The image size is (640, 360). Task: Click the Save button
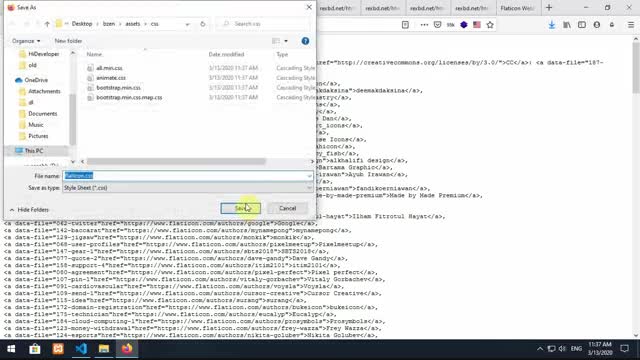coord(240,208)
